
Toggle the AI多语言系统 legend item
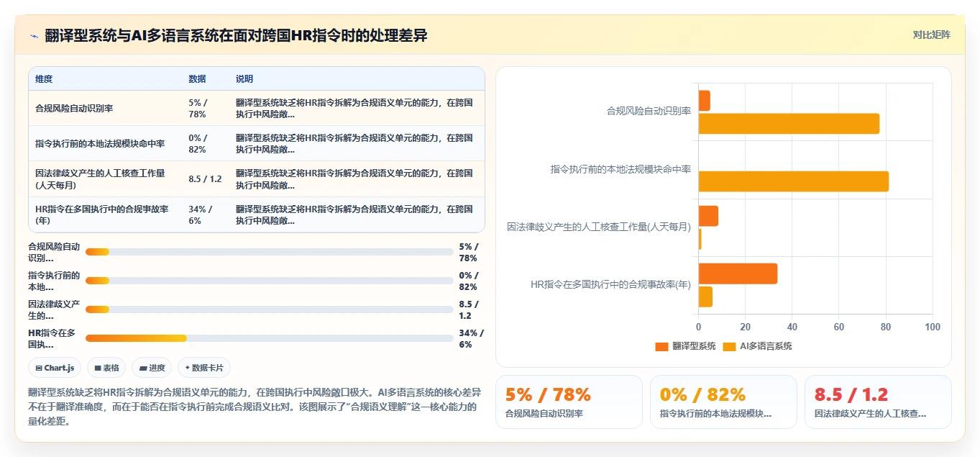pyautogui.click(x=756, y=346)
